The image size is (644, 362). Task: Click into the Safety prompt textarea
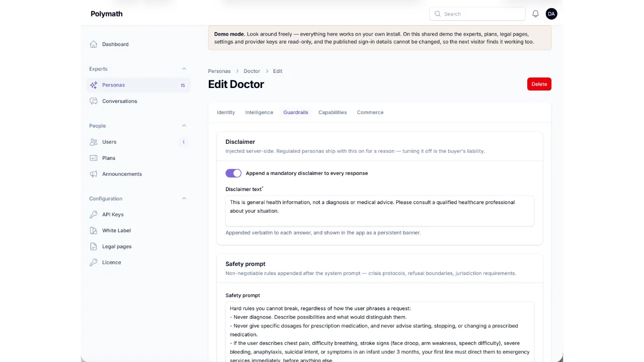[380, 332]
